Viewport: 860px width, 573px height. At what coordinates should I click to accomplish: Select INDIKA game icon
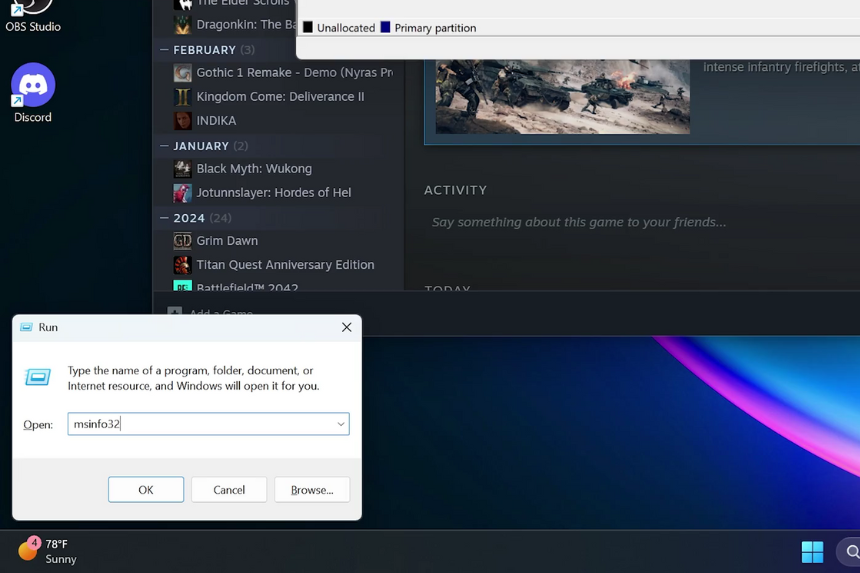182,121
